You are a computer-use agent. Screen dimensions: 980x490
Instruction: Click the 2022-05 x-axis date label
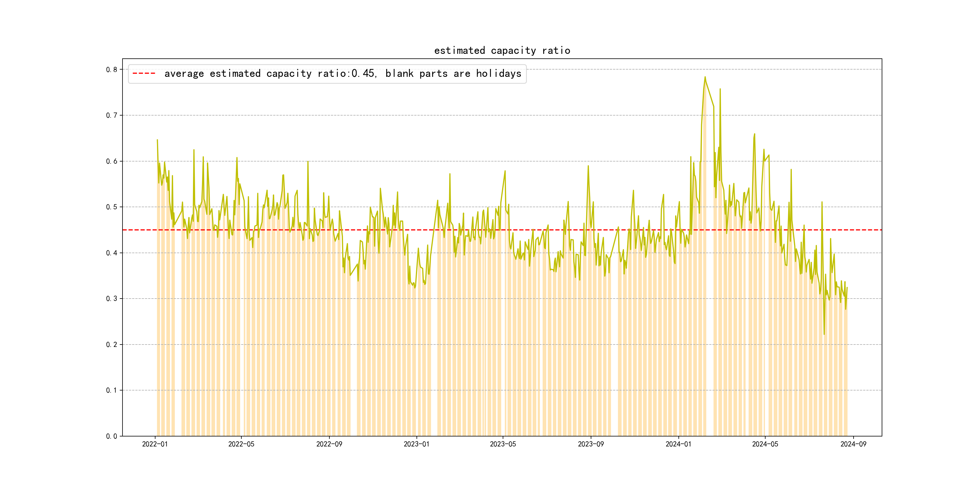(x=241, y=444)
